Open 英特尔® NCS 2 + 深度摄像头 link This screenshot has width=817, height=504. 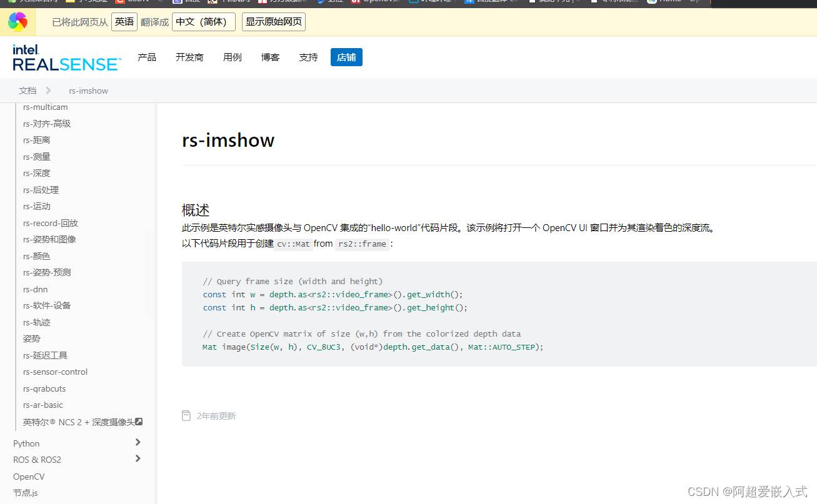click(x=79, y=422)
